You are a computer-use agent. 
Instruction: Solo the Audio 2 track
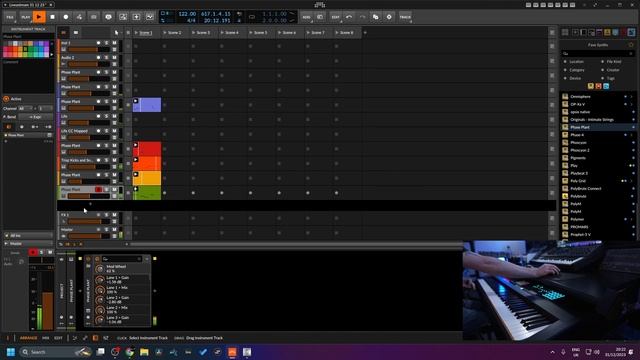(x=107, y=58)
